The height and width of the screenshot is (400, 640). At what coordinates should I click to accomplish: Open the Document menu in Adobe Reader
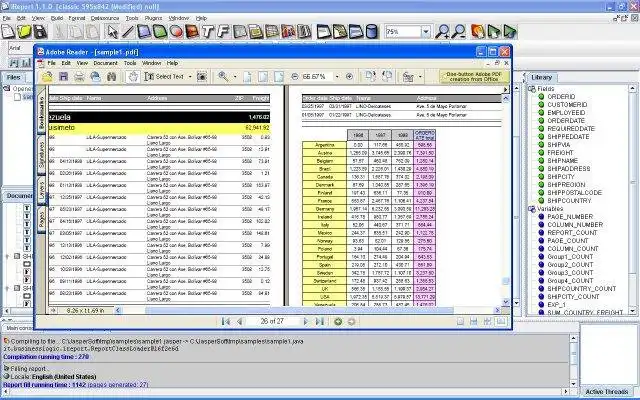click(105, 62)
